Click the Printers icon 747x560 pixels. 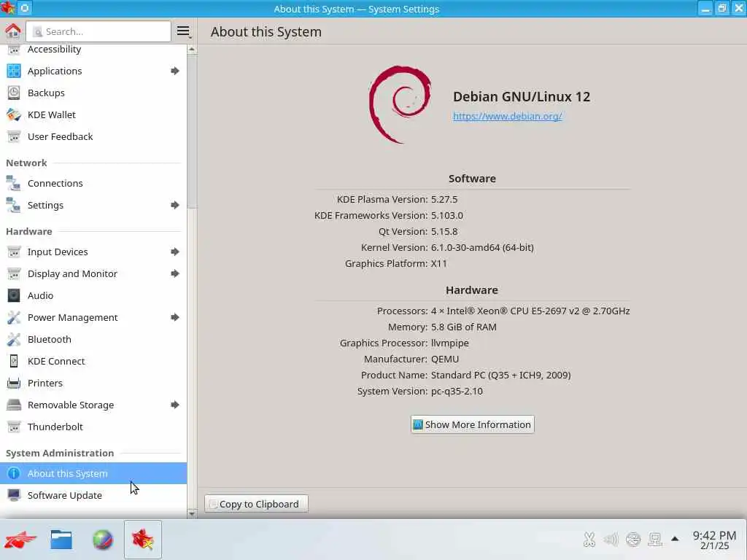[x=14, y=384]
